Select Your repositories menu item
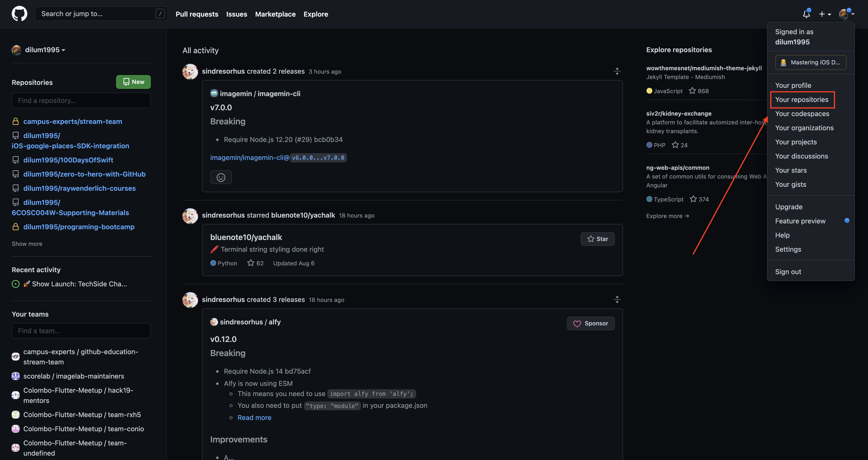868x460 pixels. [802, 100]
